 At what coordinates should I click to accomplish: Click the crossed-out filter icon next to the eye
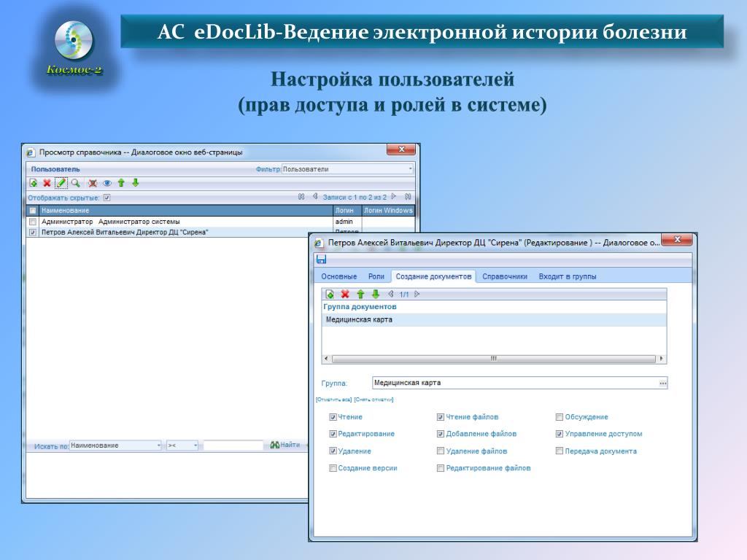[x=93, y=183]
